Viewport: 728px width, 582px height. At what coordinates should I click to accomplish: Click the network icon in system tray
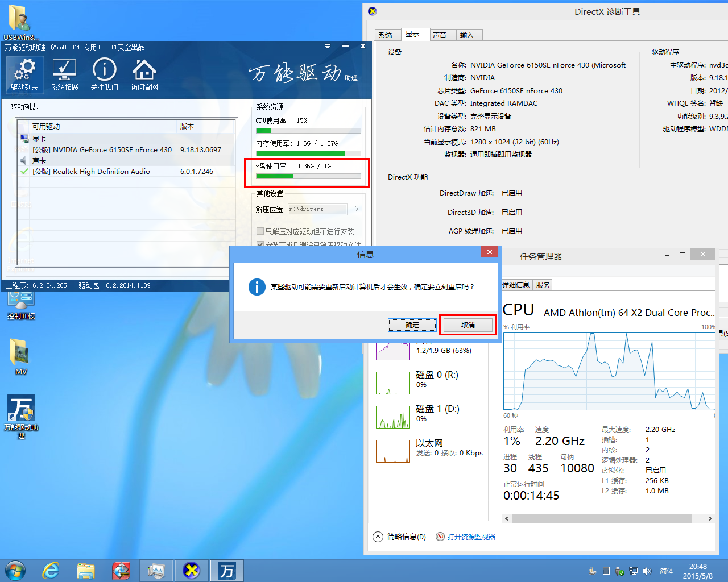click(x=633, y=571)
